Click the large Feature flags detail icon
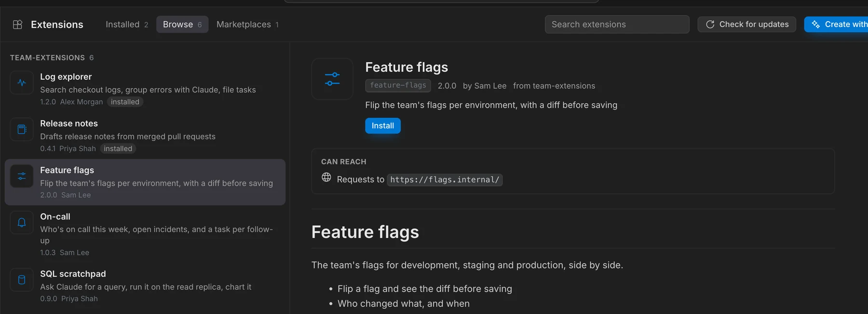The height and width of the screenshot is (314, 868). [332, 79]
